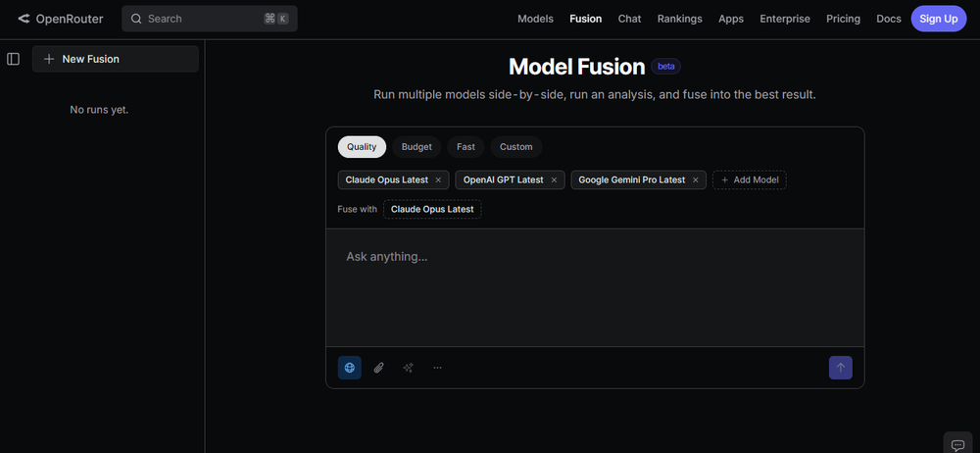Image resolution: width=980 pixels, height=453 pixels.
Task: Select the Fast preset
Action: pyautogui.click(x=465, y=147)
